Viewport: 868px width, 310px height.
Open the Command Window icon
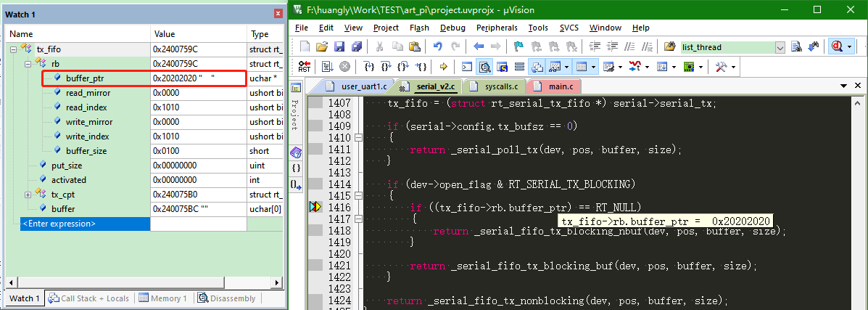[468, 67]
